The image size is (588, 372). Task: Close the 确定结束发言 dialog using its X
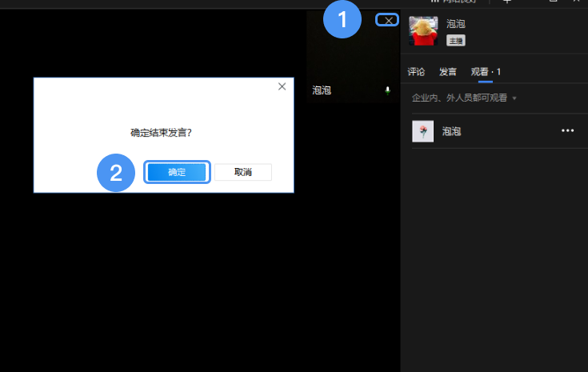[x=282, y=86]
